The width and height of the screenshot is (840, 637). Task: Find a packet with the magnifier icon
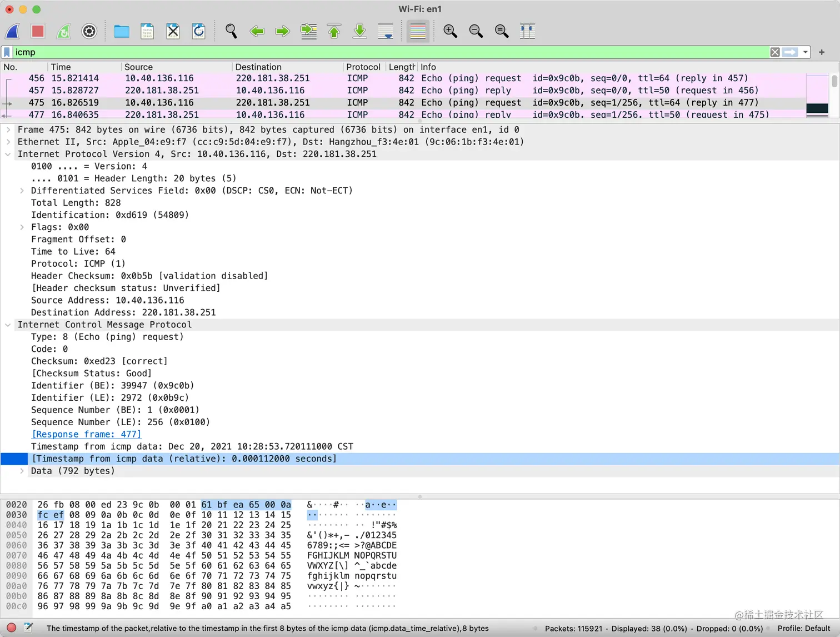click(x=231, y=31)
